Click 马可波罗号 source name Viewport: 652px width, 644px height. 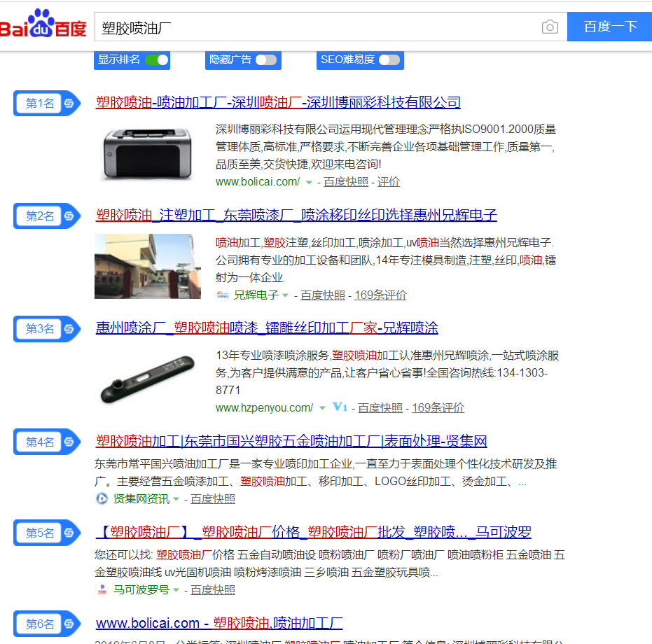coord(141,590)
